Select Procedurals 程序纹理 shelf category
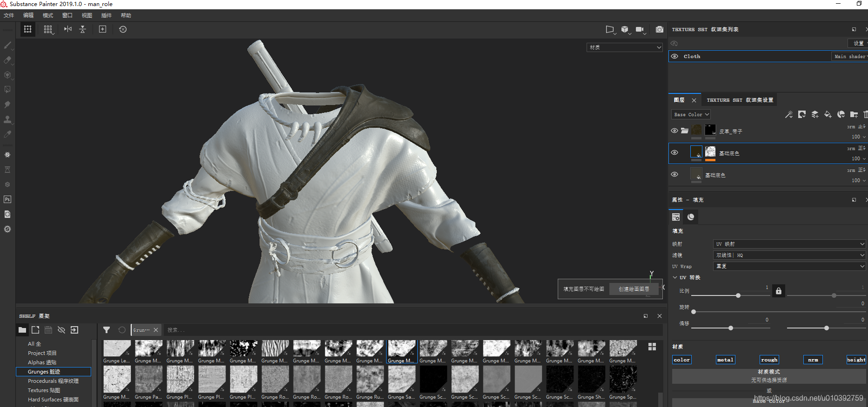The image size is (868, 407). (x=53, y=381)
